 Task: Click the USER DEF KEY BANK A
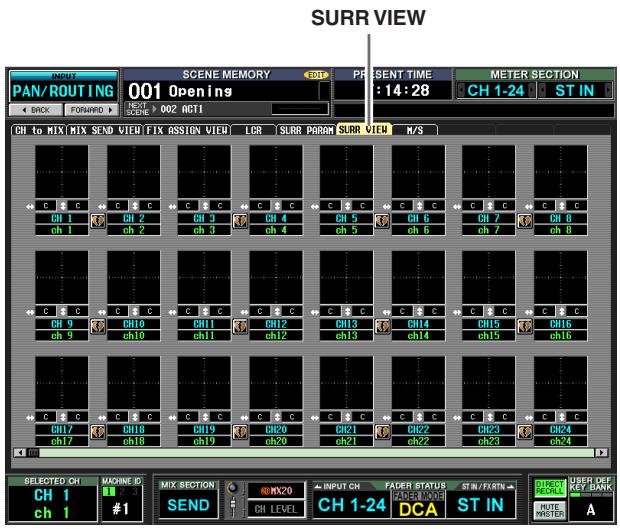[591, 509]
